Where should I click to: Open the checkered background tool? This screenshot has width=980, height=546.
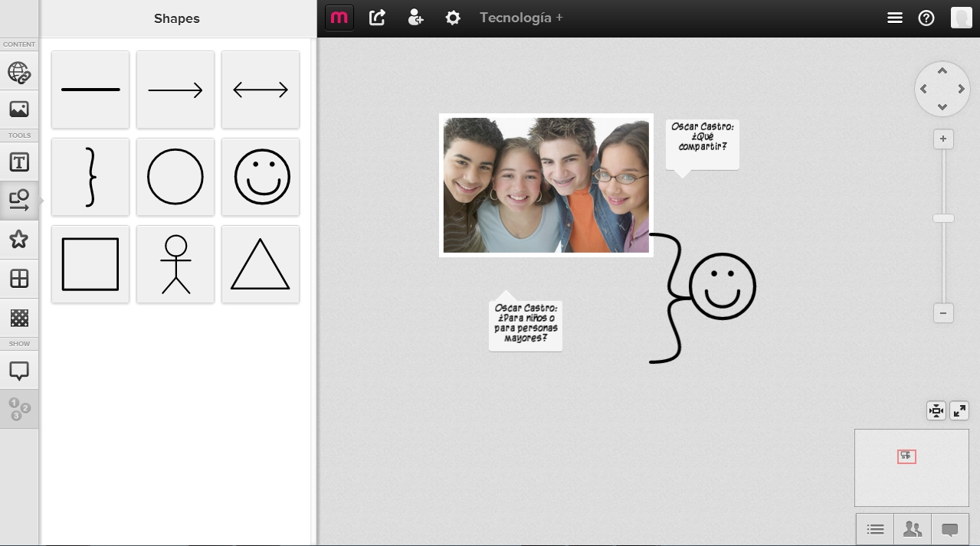19,317
